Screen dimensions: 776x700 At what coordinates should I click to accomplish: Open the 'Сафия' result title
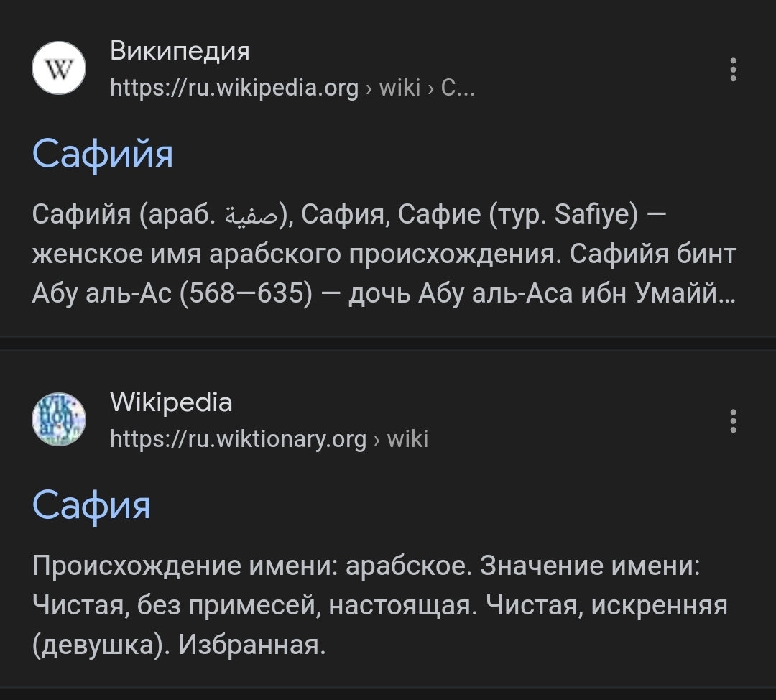pyautogui.click(x=91, y=505)
